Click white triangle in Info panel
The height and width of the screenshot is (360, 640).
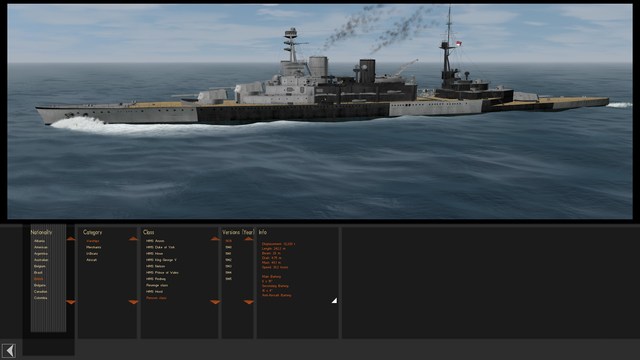pyautogui.click(x=334, y=300)
